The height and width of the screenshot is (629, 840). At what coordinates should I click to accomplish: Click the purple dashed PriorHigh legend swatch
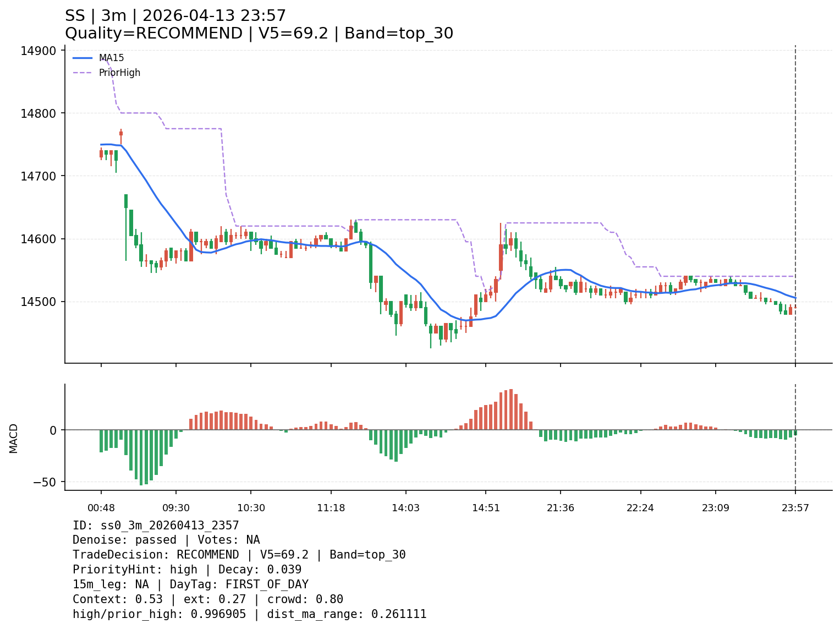point(83,73)
